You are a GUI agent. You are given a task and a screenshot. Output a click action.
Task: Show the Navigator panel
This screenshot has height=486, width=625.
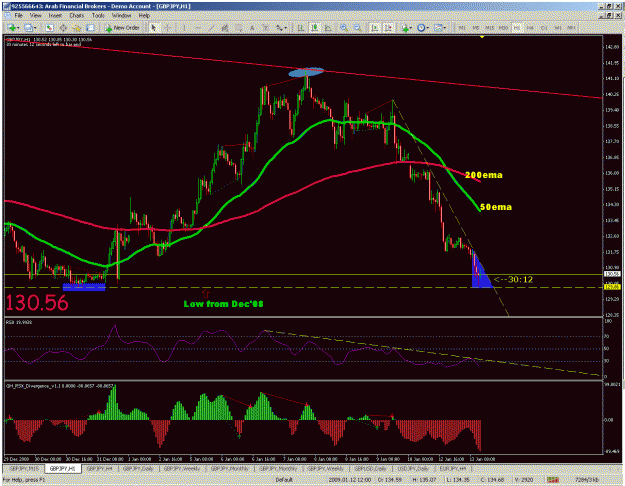tap(77, 28)
